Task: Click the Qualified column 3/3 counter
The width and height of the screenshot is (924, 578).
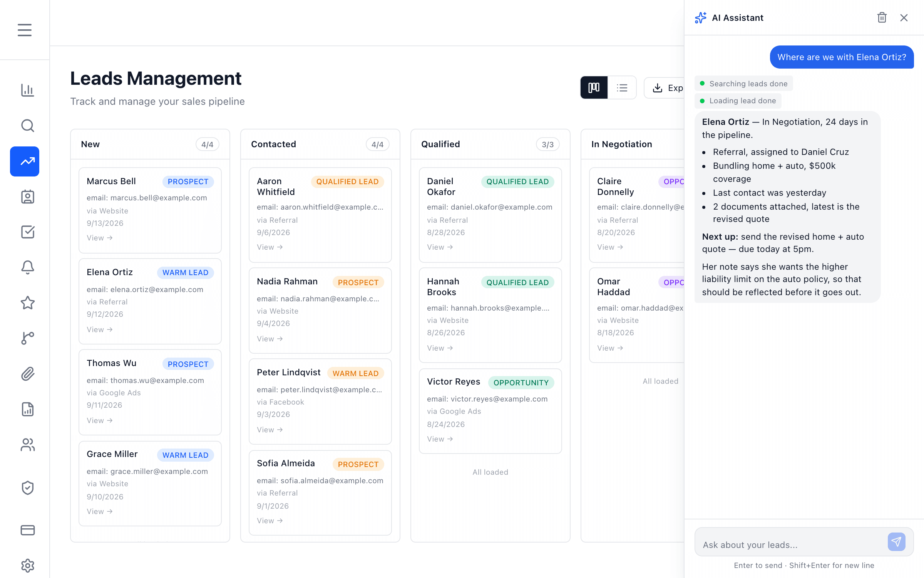Action: (x=547, y=144)
